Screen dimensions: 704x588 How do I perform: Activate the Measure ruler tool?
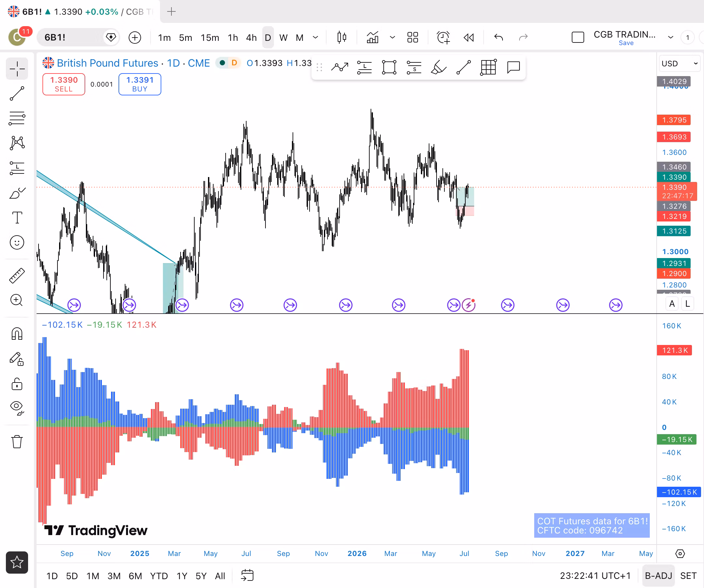(x=17, y=275)
